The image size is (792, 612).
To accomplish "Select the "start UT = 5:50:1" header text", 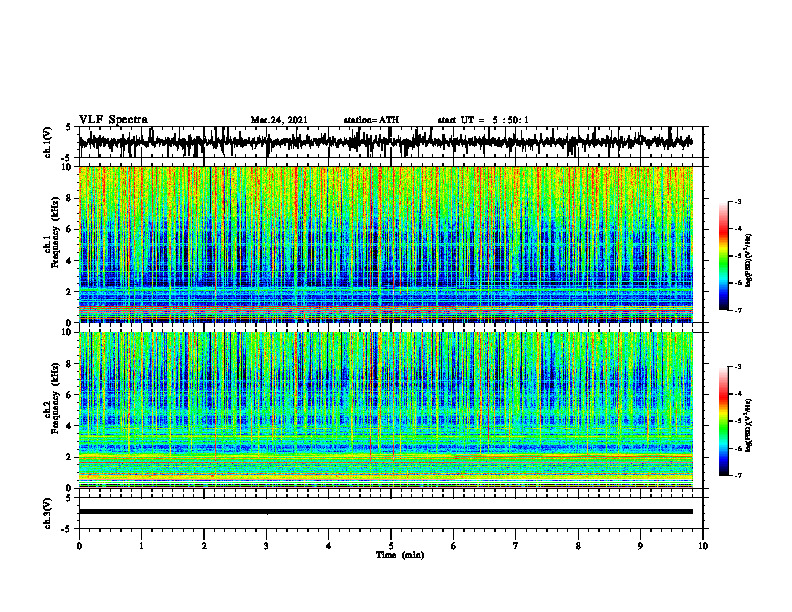I will (483, 120).
